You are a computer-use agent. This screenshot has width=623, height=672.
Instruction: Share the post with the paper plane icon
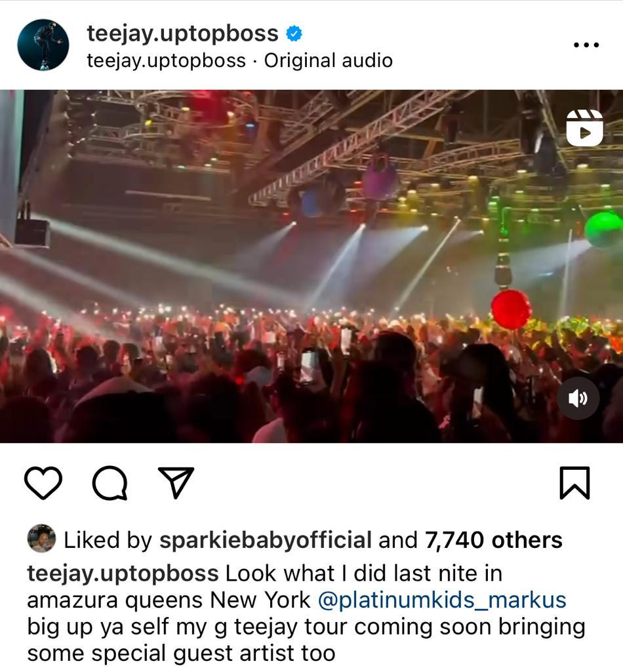(x=176, y=482)
